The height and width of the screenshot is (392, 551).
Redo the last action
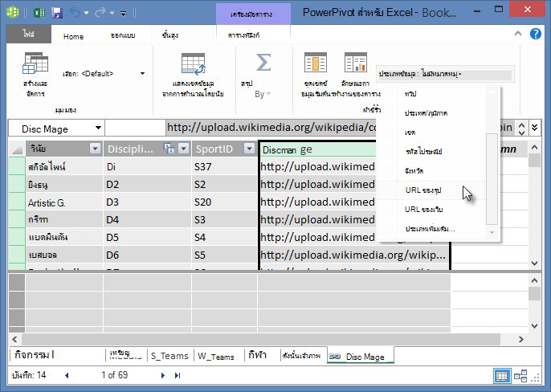(100, 13)
